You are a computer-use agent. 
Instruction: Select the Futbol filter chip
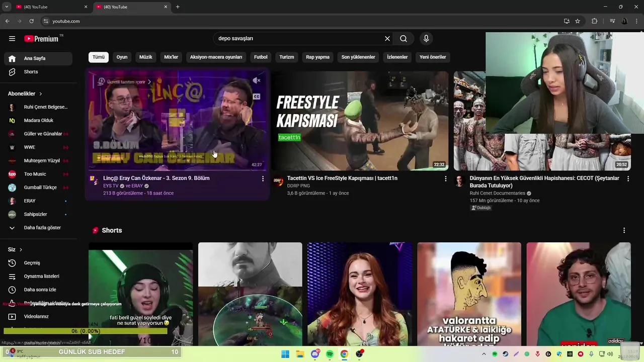pyautogui.click(x=261, y=57)
